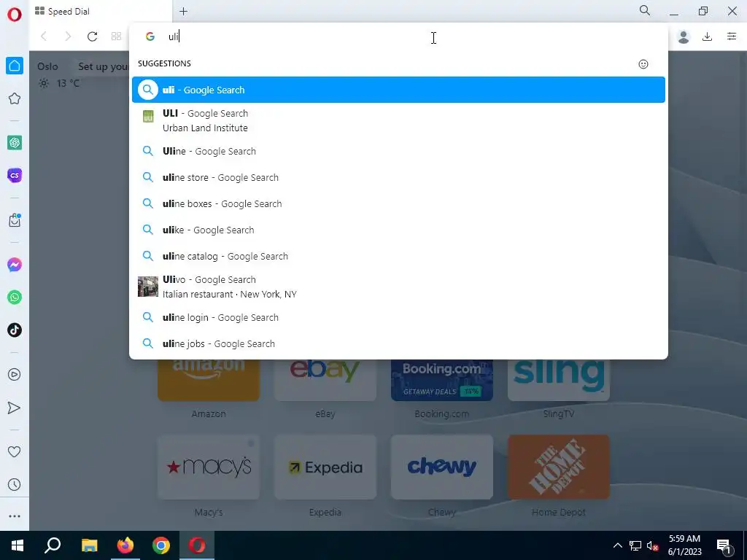Viewport: 747px width, 560px height.
Task: Choose the "uline catalog" suggestion
Action: 398,256
